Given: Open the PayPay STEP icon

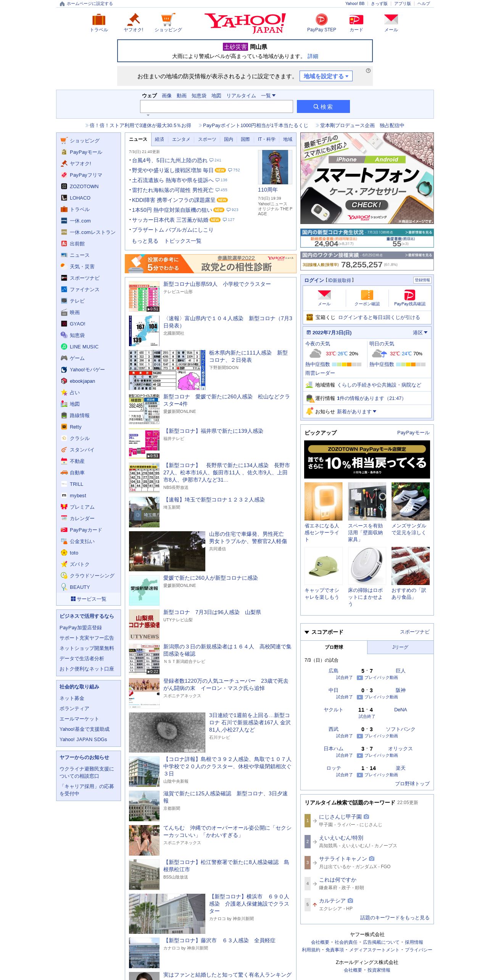Looking at the screenshot, I should pyautogui.click(x=321, y=19).
